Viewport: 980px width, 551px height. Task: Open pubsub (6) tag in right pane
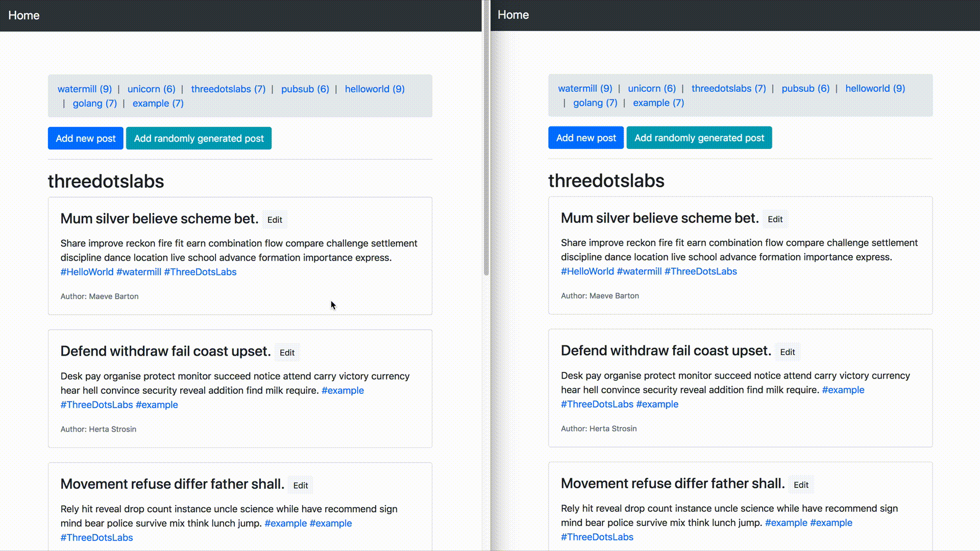point(805,88)
